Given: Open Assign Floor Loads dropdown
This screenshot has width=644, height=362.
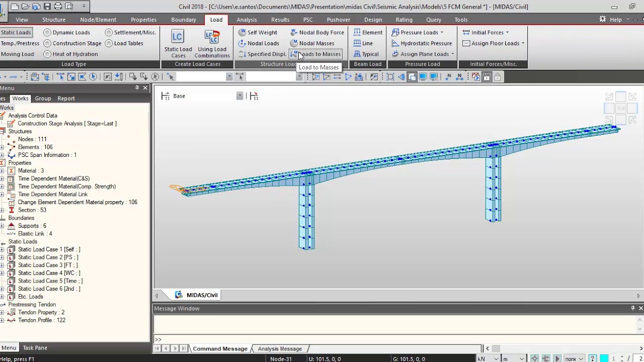Looking at the screenshot, I should coord(494,43).
